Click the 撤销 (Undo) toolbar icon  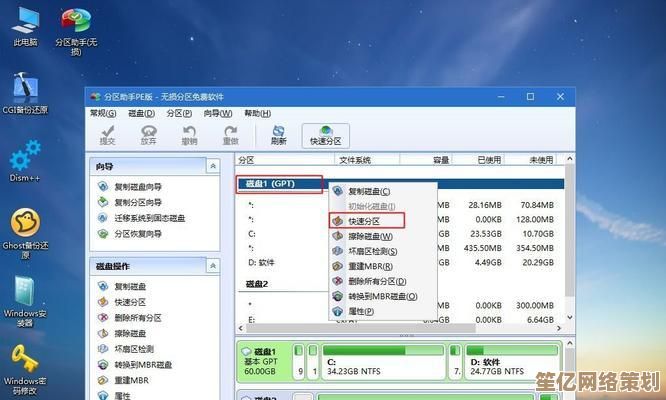pos(188,134)
